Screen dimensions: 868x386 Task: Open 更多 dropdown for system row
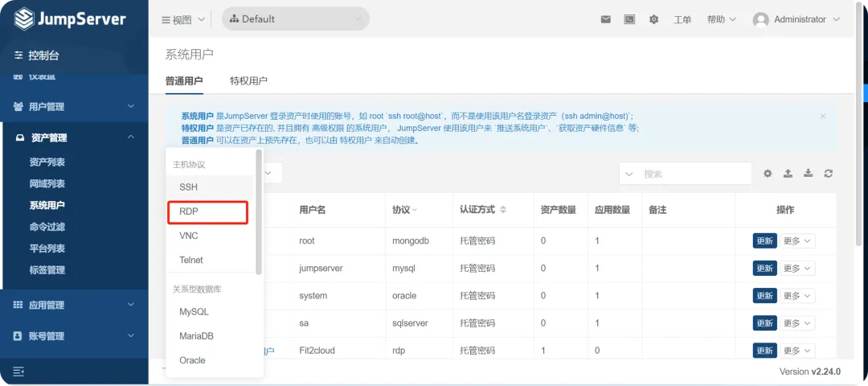pyautogui.click(x=797, y=296)
